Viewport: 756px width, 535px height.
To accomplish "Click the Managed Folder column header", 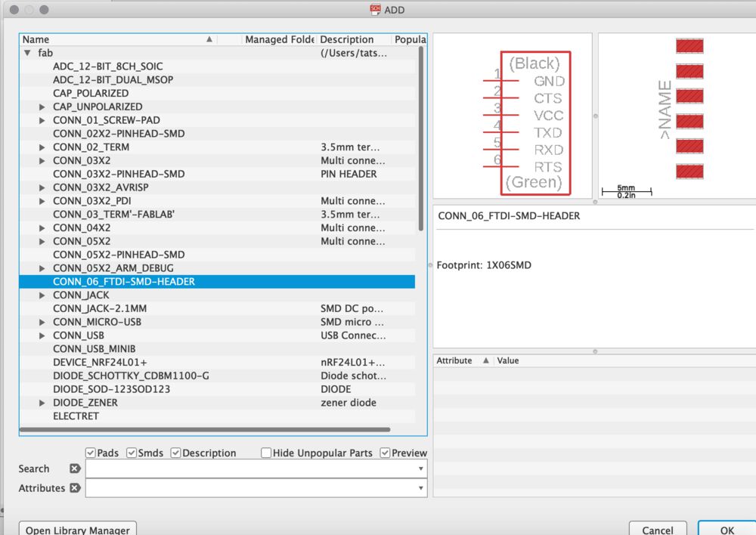I will (x=279, y=39).
